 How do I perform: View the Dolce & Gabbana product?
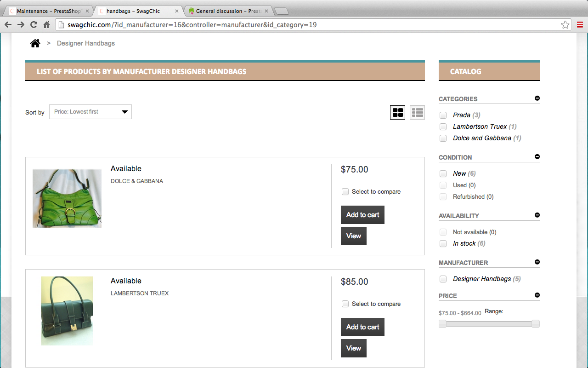click(354, 236)
